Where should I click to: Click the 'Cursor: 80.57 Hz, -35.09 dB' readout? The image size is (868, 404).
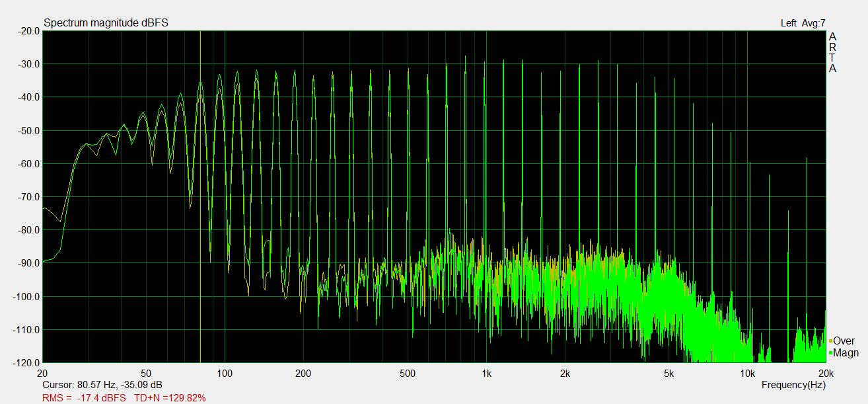point(102,385)
